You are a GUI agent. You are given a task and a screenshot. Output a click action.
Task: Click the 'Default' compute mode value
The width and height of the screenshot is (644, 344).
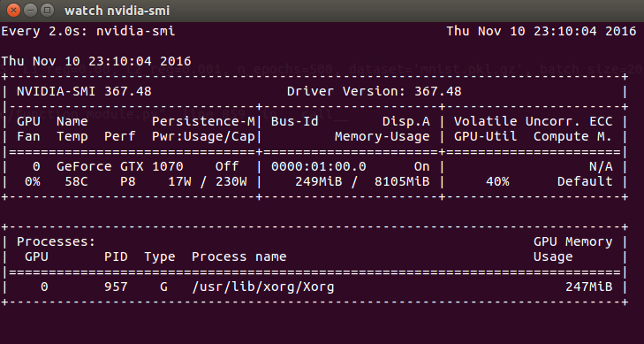pyautogui.click(x=585, y=181)
